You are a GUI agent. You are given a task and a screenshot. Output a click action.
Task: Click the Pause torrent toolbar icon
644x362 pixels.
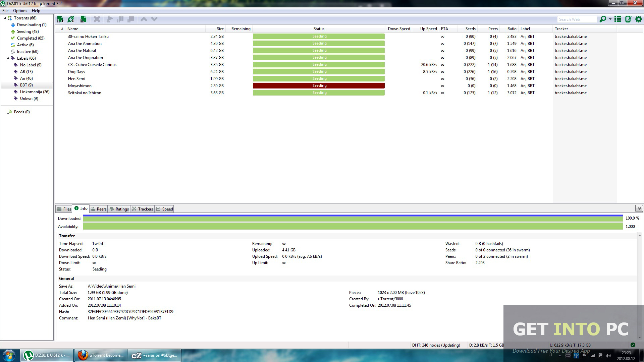pos(120,19)
